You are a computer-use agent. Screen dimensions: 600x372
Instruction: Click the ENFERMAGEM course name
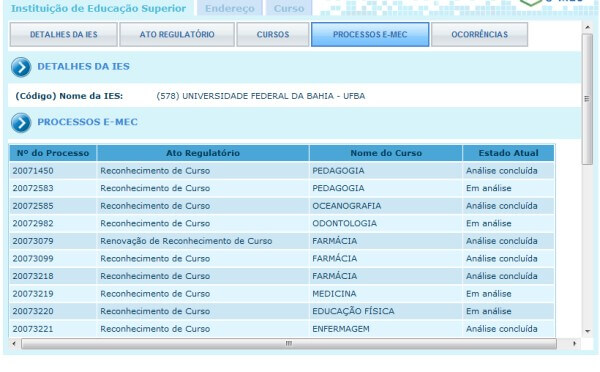pyautogui.click(x=341, y=329)
